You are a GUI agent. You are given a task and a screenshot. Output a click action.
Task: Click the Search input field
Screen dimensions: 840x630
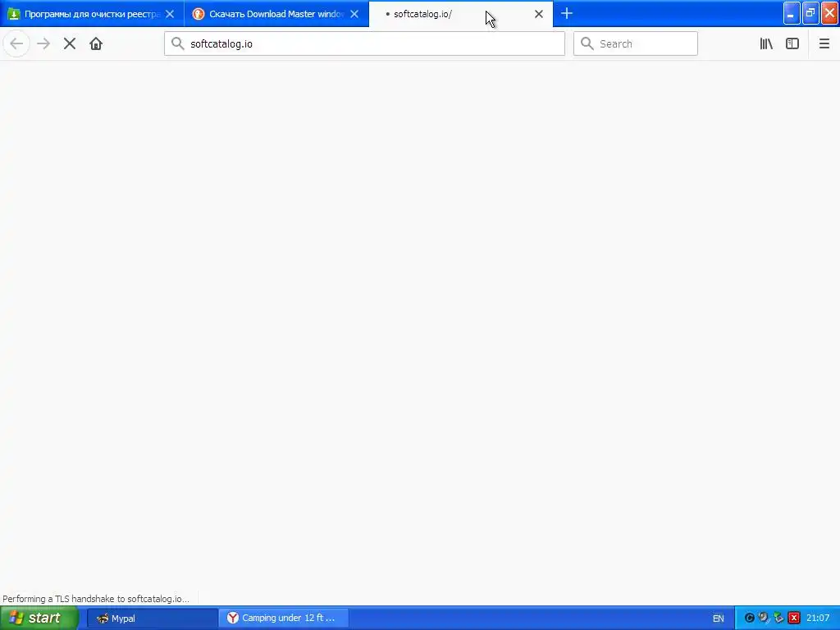pos(636,44)
